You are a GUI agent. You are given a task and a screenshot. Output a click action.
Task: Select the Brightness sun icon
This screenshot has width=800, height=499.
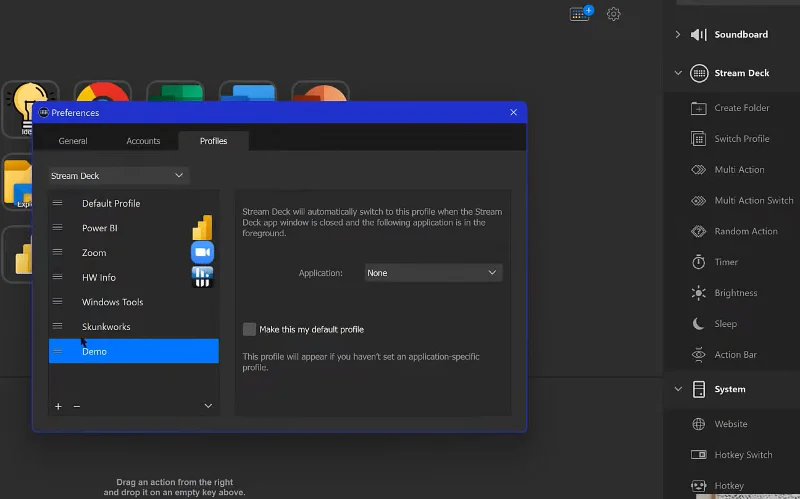pyautogui.click(x=698, y=293)
